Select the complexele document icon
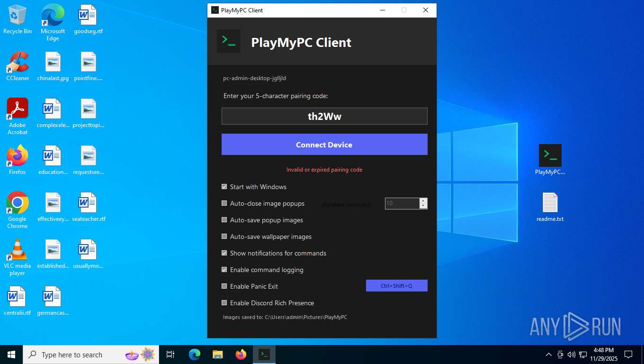The height and width of the screenshot is (364, 644). click(x=53, y=113)
